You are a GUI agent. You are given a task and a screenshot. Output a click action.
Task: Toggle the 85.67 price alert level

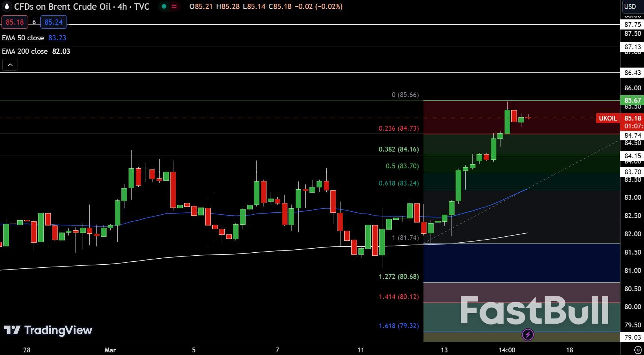coord(632,100)
